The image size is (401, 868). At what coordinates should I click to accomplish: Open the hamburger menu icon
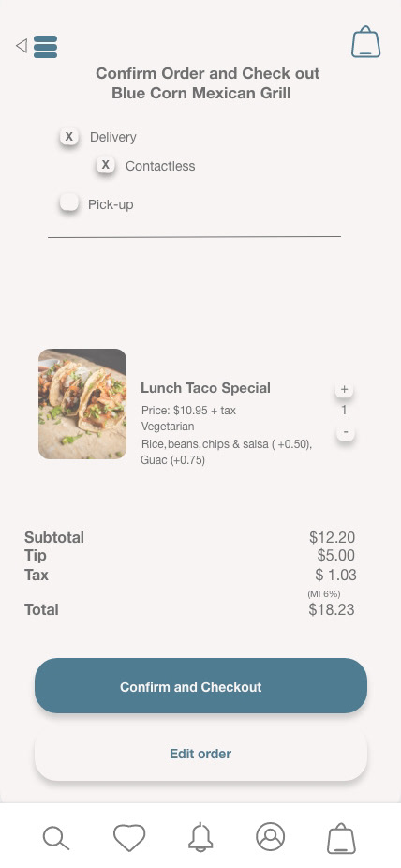[x=45, y=47]
